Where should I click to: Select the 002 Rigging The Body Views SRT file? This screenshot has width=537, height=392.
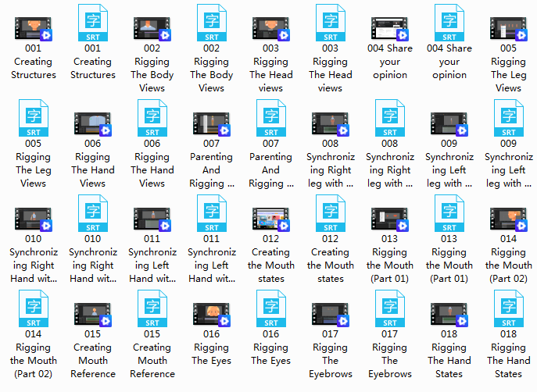pyautogui.click(x=212, y=23)
